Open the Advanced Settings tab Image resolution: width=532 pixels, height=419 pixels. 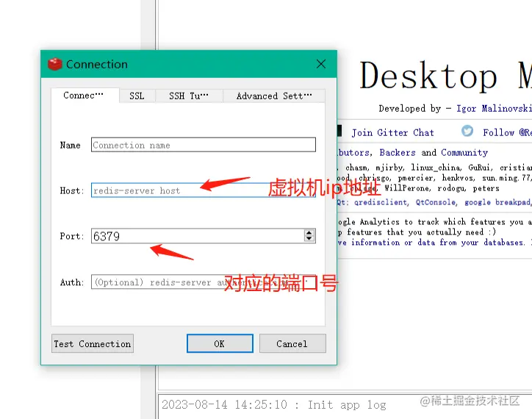click(x=274, y=96)
